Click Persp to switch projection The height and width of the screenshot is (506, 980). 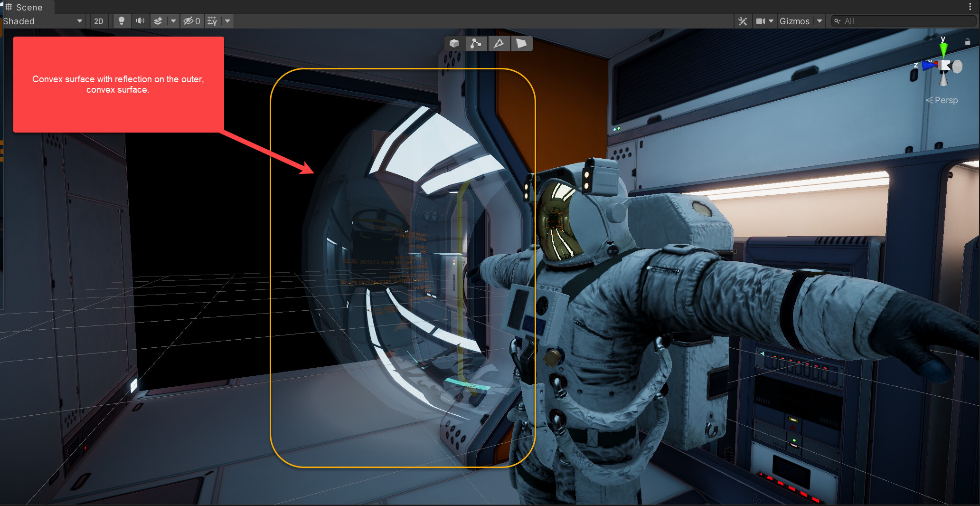coord(945,100)
